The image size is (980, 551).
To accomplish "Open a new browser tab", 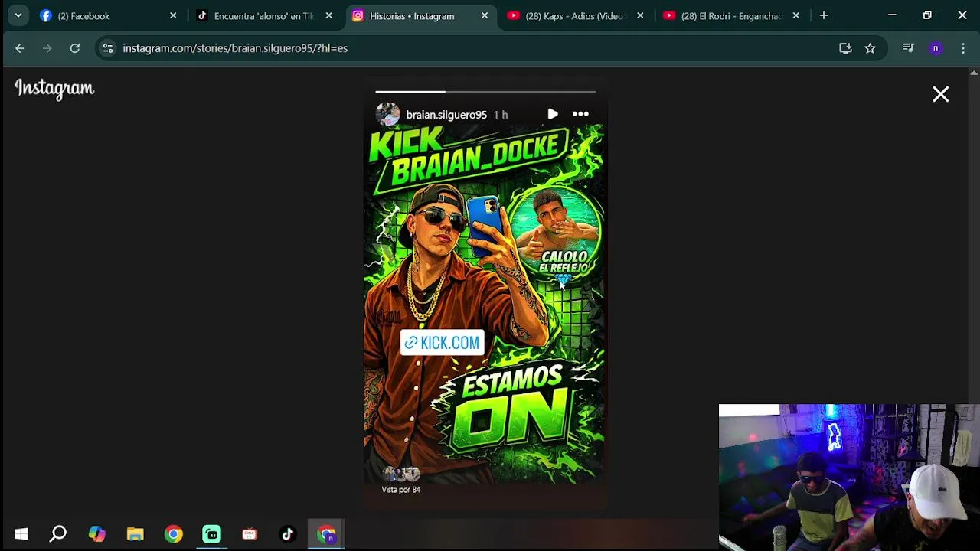I will [824, 15].
